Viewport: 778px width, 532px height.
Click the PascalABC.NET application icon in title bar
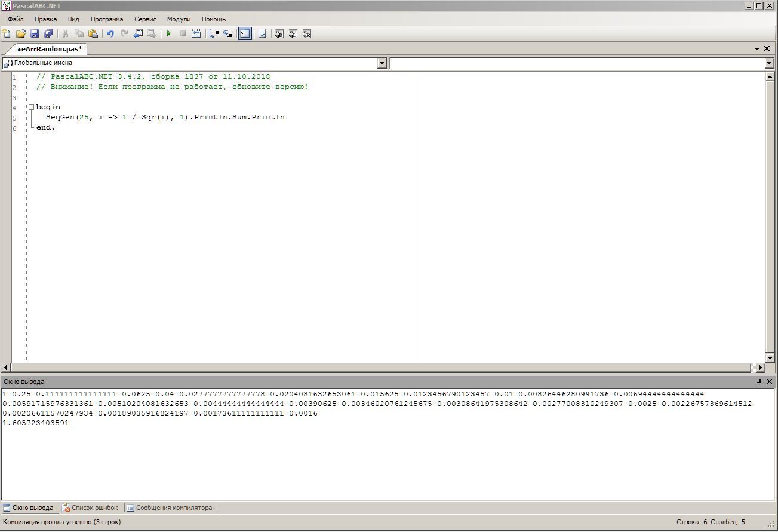[x=6, y=6]
